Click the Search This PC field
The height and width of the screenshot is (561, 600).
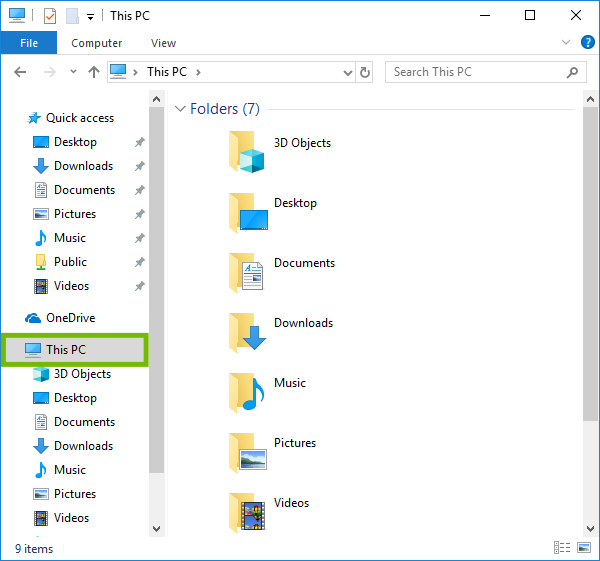486,72
